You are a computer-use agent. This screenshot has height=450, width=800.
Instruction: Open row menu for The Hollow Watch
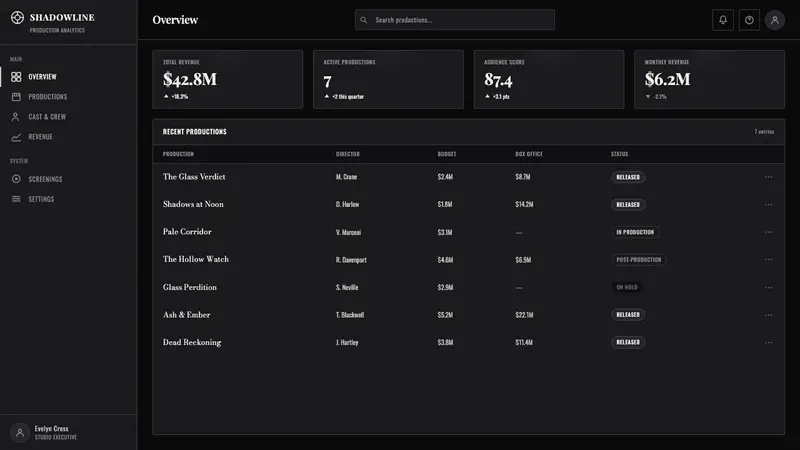point(768,260)
